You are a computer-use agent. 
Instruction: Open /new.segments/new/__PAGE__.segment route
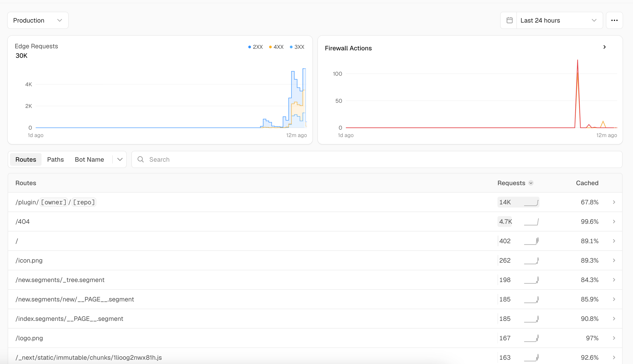pos(315,299)
